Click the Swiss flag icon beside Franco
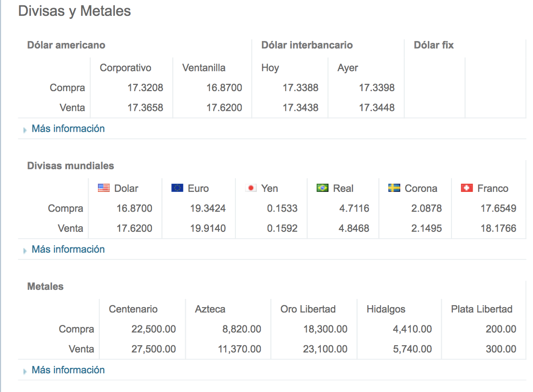Screen dimensions: 533x392 (467, 188)
